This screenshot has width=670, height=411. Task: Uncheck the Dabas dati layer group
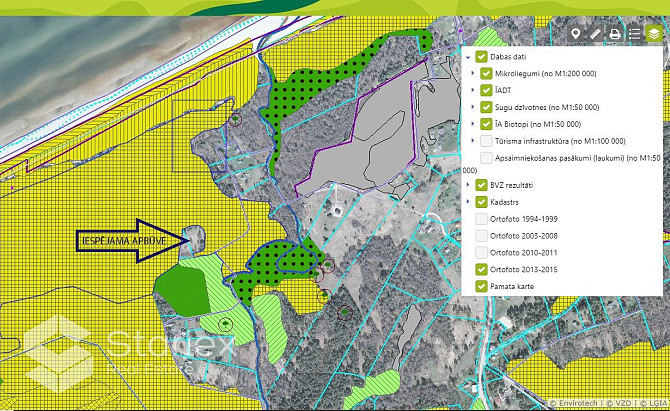[482, 57]
